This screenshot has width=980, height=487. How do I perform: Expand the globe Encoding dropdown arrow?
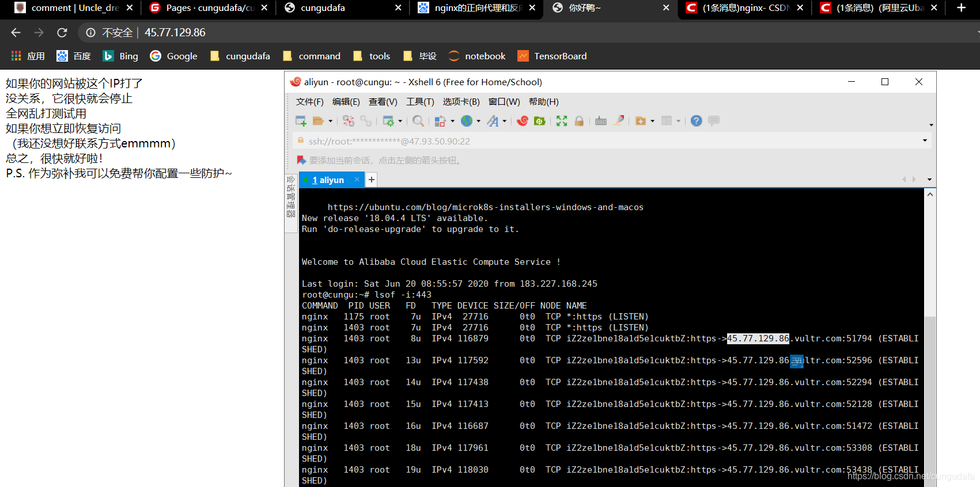pyautogui.click(x=478, y=121)
